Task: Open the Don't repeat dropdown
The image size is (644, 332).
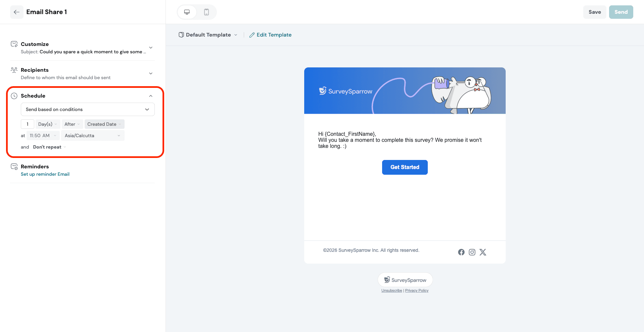Action: tap(49, 147)
